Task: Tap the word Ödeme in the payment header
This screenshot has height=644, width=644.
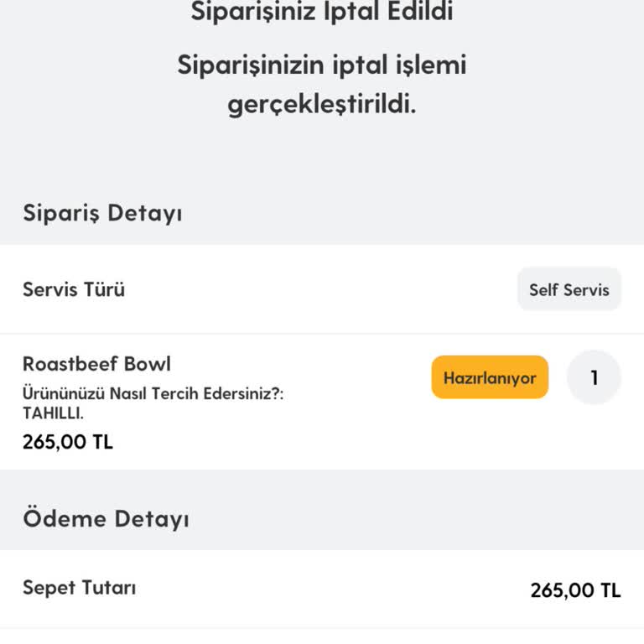Action: pos(65,518)
